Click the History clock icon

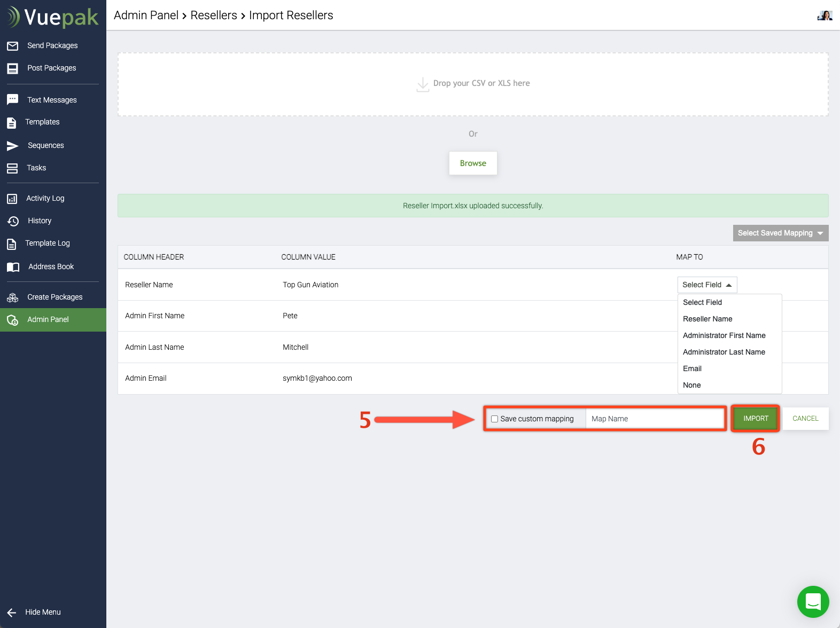(13, 221)
